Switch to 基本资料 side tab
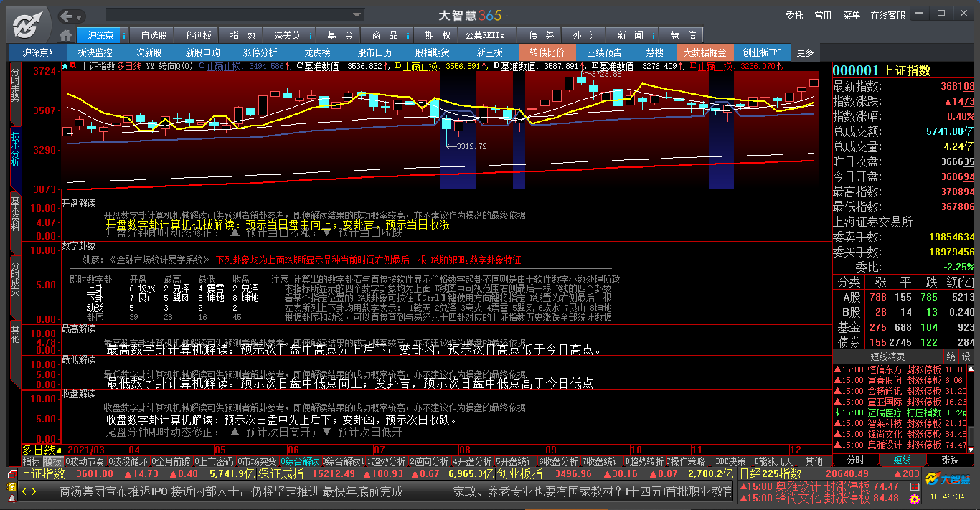 15,223
